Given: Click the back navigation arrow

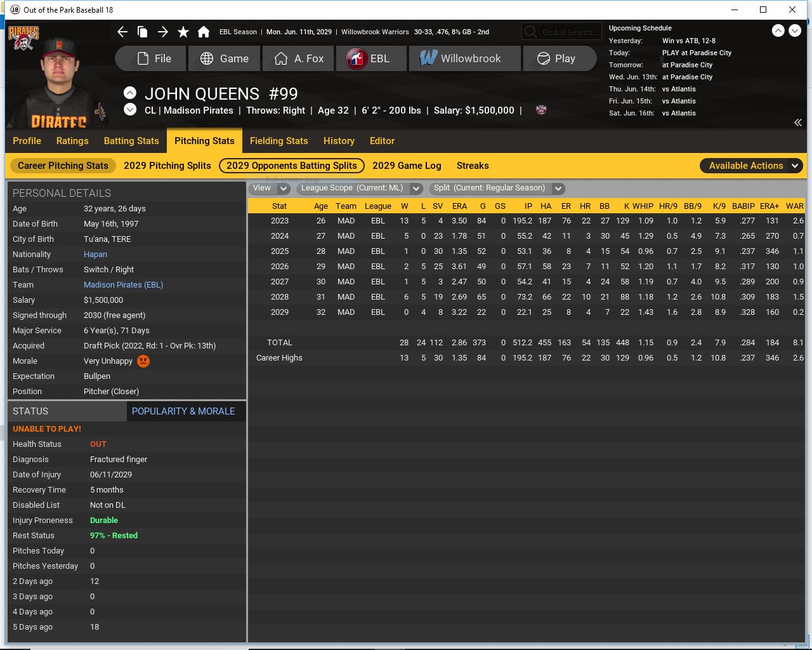Looking at the screenshot, I should (122, 32).
